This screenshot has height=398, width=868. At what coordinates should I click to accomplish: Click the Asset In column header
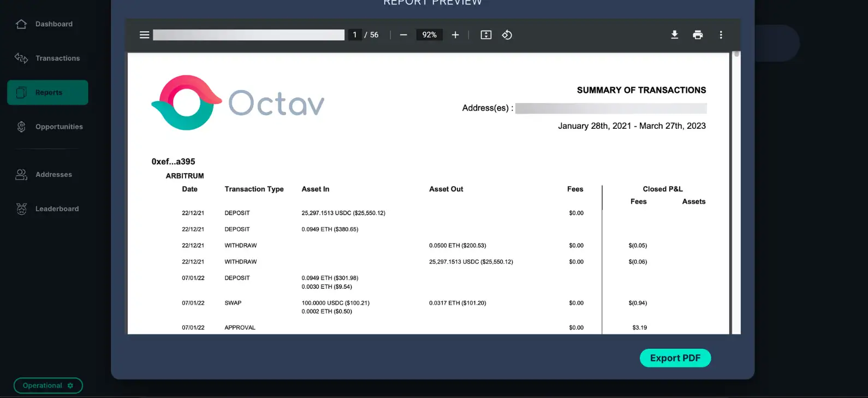pyautogui.click(x=316, y=189)
